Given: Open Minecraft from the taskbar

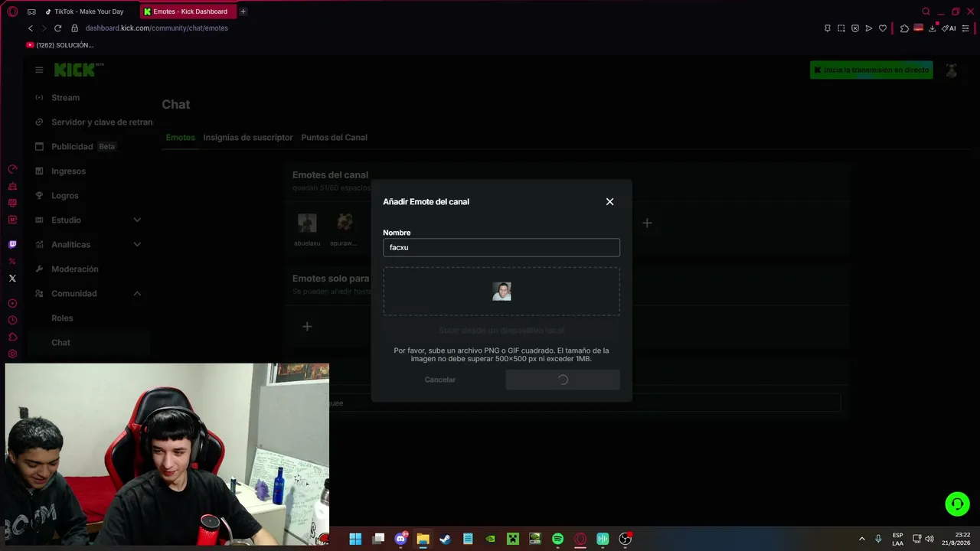Looking at the screenshot, I should (x=512, y=539).
